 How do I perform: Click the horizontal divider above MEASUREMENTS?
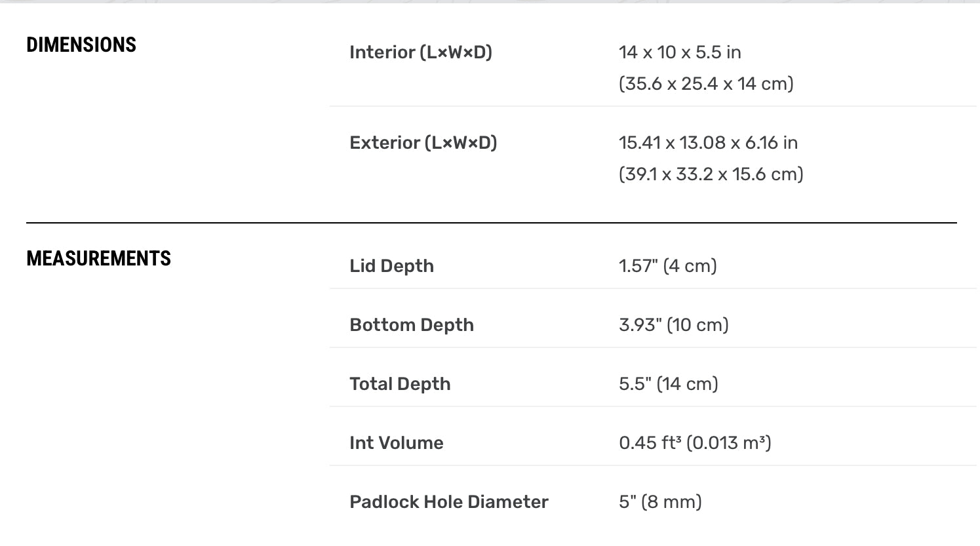pyautogui.click(x=491, y=223)
